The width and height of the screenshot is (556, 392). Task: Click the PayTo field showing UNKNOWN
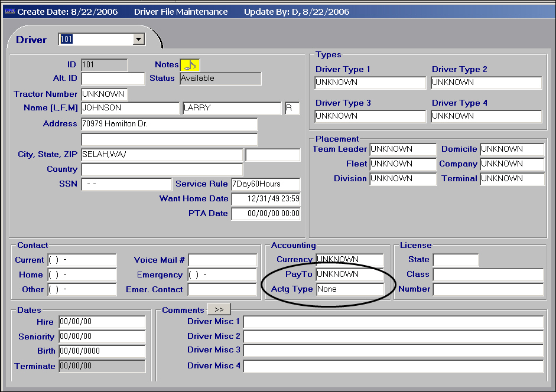pos(350,275)
